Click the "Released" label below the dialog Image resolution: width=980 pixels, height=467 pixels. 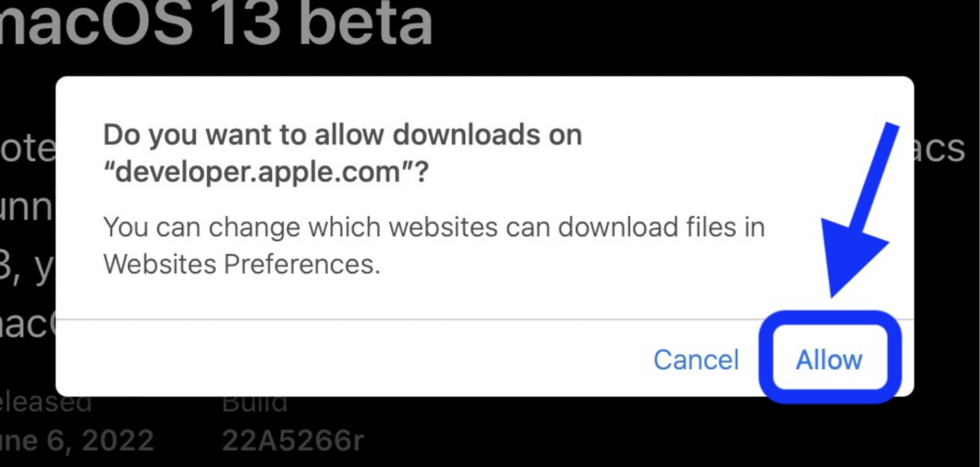tap(45, 404)
